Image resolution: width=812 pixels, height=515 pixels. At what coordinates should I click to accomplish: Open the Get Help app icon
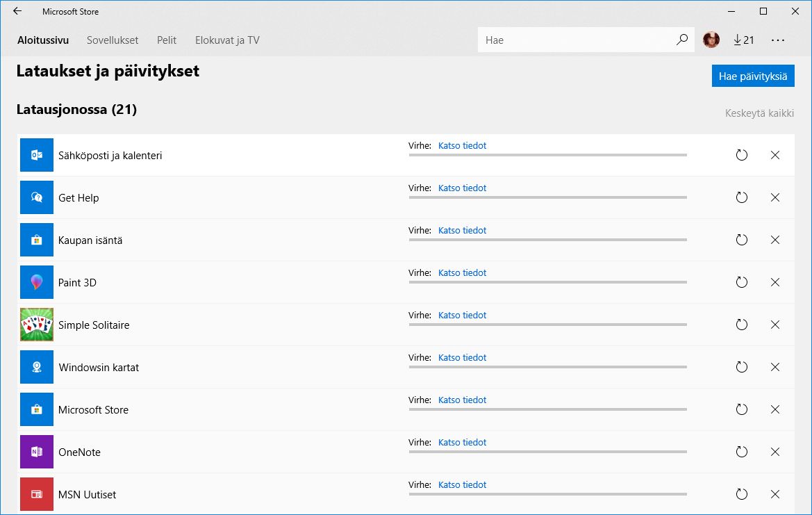click(x=37, y=197)
